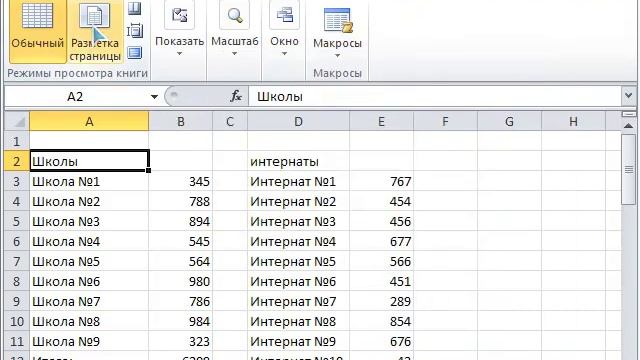The height and width of the screenshot is (360, 640).
Task: Click the vertical scrollbar thumb
Action: pos(629,169)
